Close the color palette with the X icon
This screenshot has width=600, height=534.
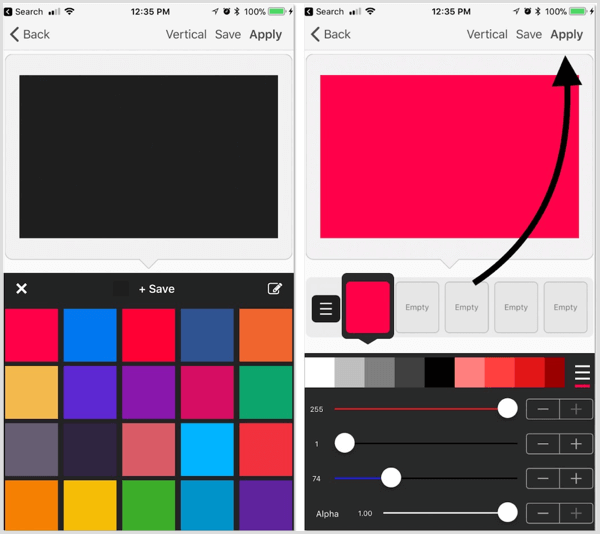click(x=21, y=288)
